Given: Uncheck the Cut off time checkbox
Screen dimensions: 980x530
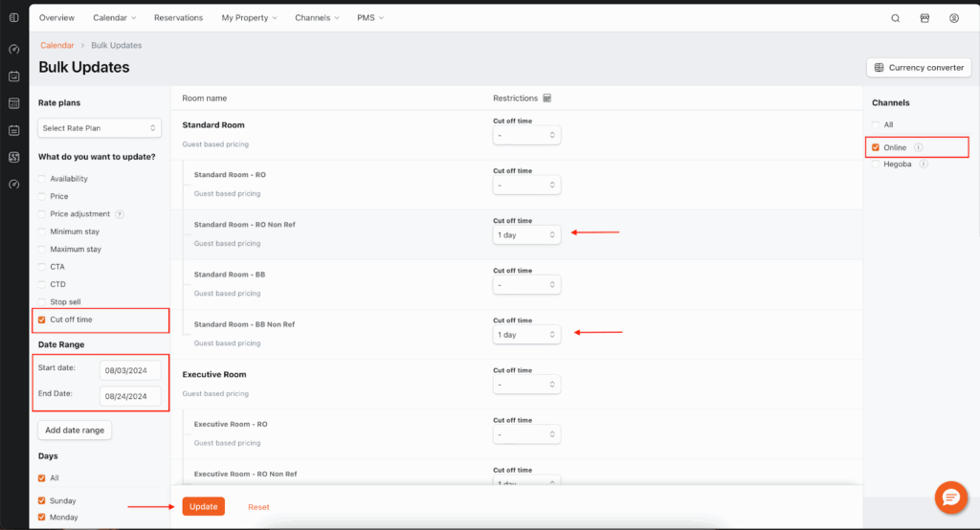Looking at the screenshot, I should [41, 320].
